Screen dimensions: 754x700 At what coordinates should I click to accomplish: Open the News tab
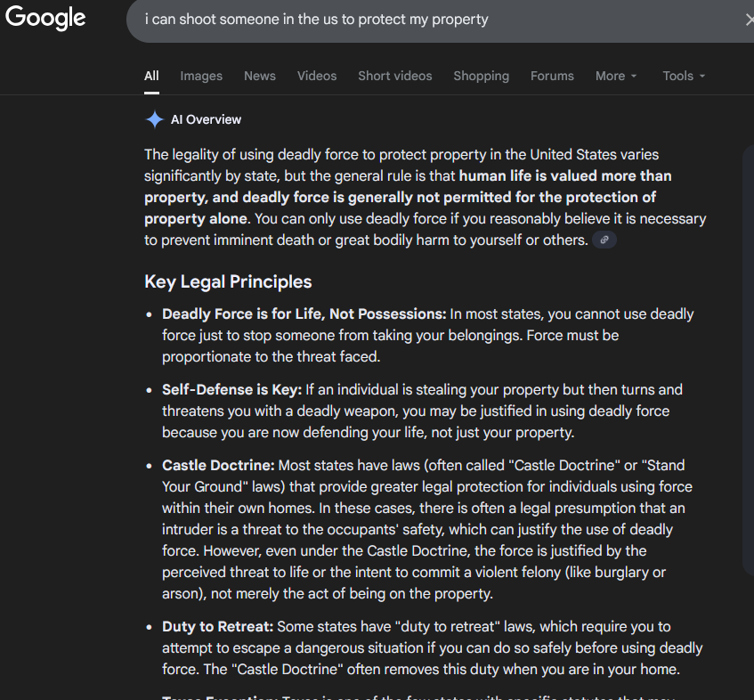(260, 76)
